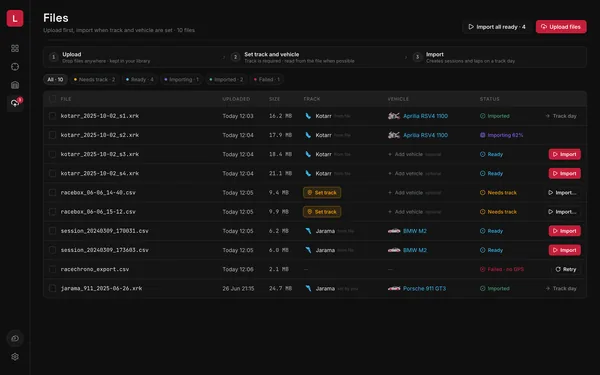Toggle the select-all checkbox in table header

coord(52,99)
